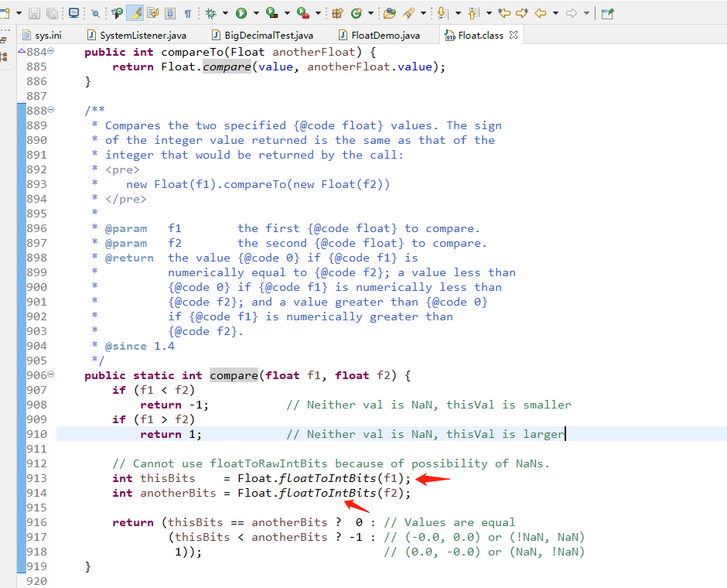
Task: Open the New Java Class dropdown arrow
Action: pos(370,13)
